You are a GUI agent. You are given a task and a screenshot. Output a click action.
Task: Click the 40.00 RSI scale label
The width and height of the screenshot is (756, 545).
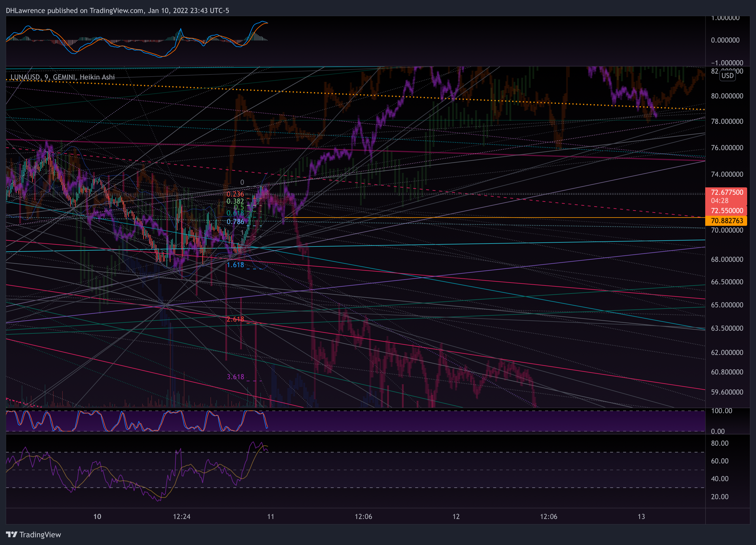point(720,479)
